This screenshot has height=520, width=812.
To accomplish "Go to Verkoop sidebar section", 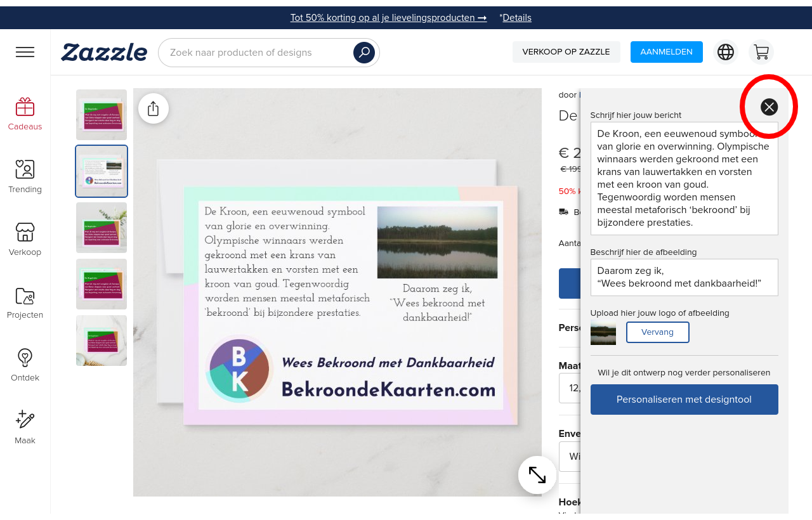I will pyautogui.click(x=25, y=240).
